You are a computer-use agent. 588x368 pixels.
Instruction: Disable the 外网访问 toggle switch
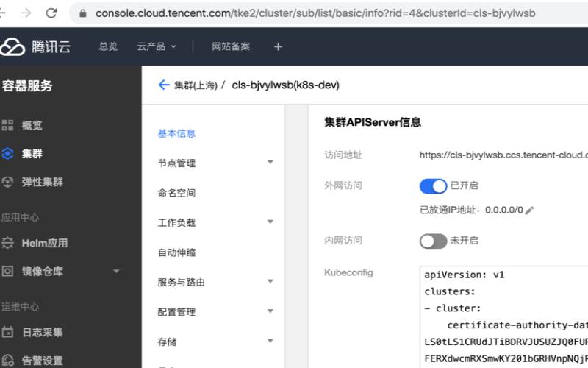pyautogui.click(x=433, y=186)
